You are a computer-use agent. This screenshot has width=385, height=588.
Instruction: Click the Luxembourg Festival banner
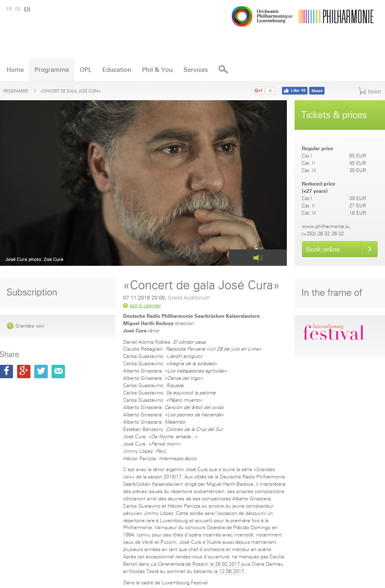tap(333, 332)
